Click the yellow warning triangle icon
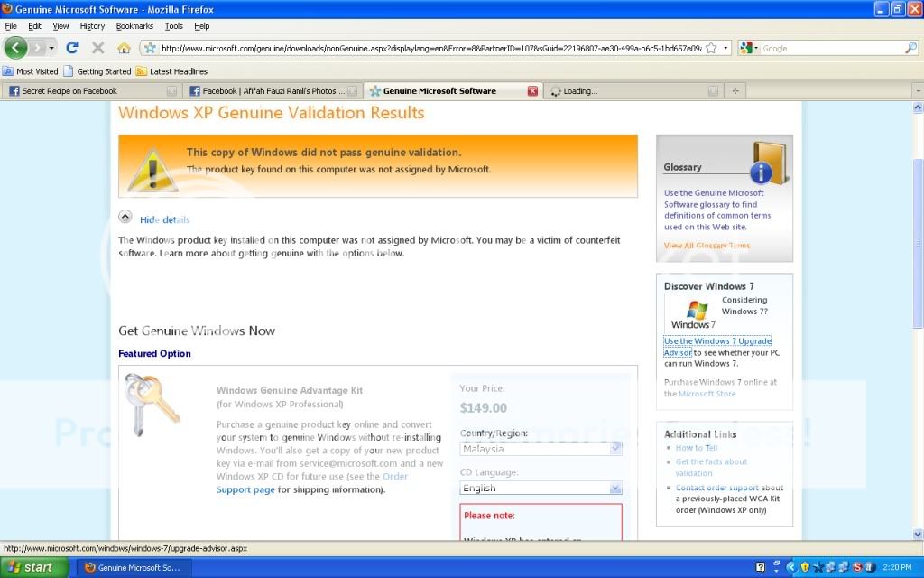This screenshot has width=924, height=578. [x=152, y=170]
